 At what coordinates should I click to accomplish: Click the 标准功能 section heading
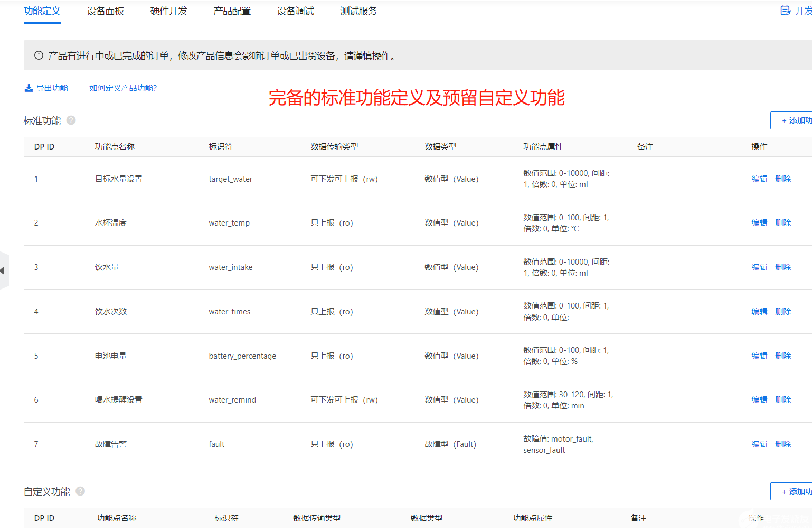coord(42,121)
